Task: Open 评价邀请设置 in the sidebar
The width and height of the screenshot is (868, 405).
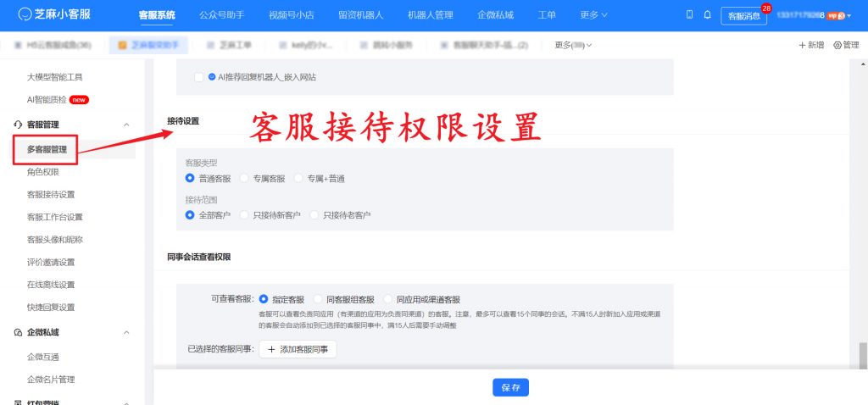Action: click(51, 263)
